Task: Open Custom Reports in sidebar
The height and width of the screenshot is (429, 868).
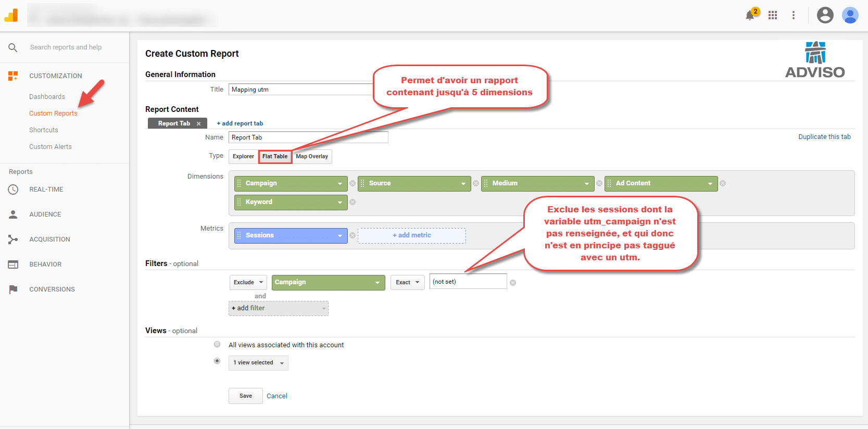Action: pos(53,113)
